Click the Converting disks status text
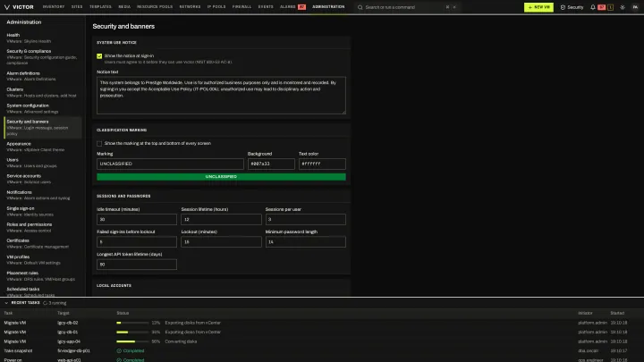The height and width of the screenshot is (362, 644). (181, 341)
